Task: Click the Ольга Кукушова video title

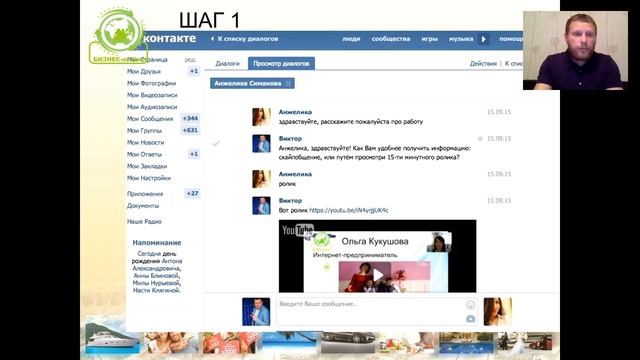Action: (375, 242)
